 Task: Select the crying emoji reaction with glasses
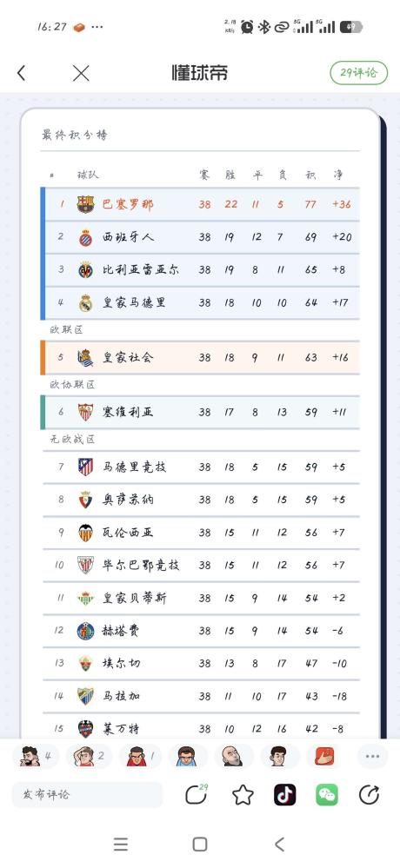(185, 756)
